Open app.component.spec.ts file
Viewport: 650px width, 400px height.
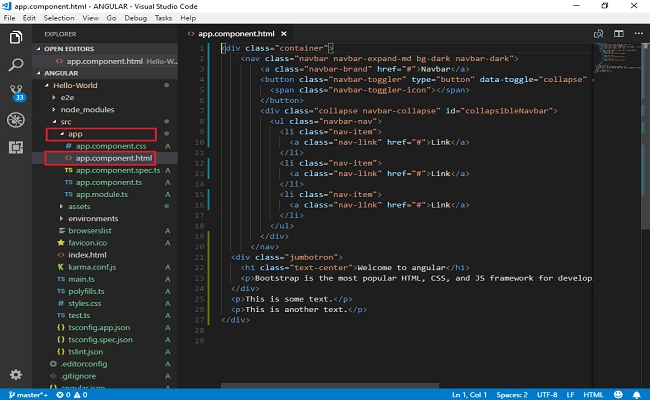(105, 170)
